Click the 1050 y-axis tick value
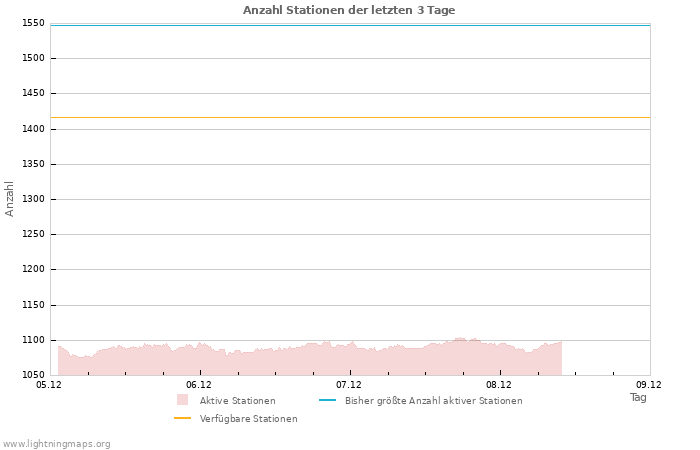The width and height of the screenshot is (700, 450). [33, 375]
